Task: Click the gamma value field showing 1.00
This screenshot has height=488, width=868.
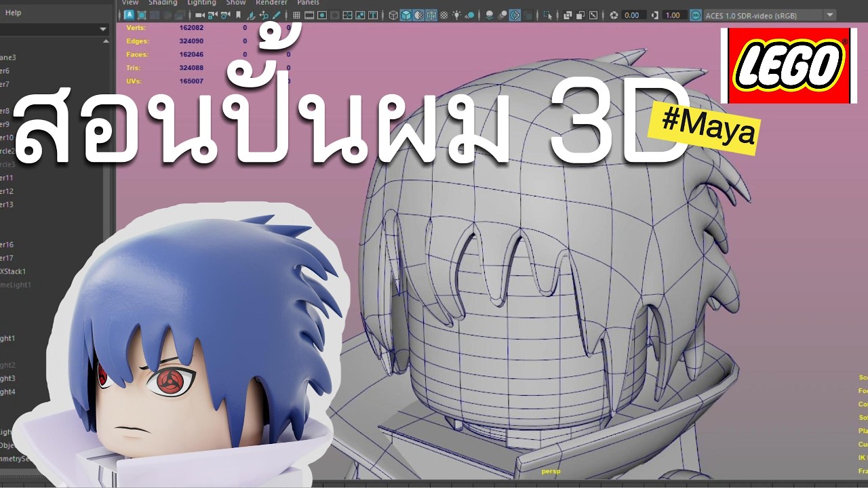Action: click(x=675, y=15)
